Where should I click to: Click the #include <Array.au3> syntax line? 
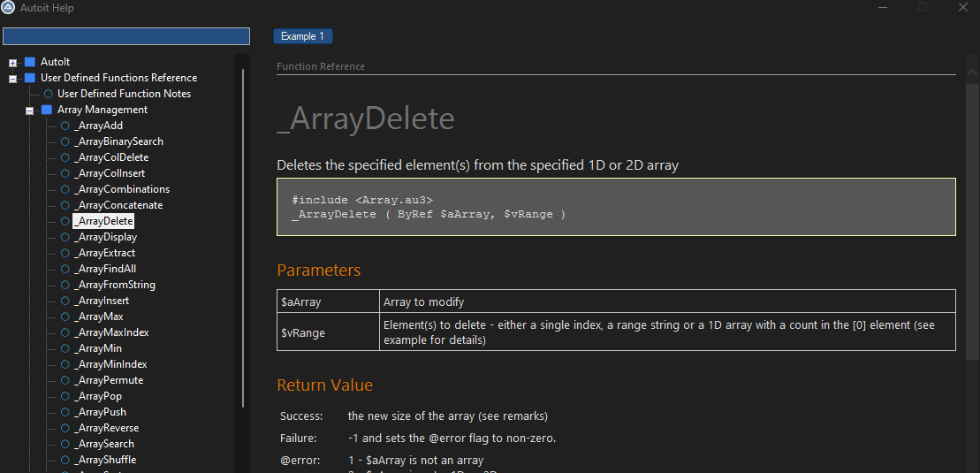point(362,200)
